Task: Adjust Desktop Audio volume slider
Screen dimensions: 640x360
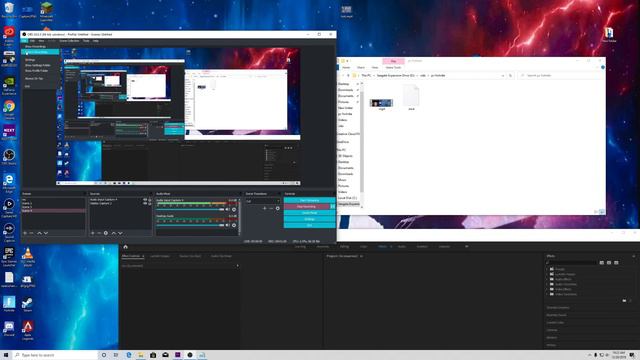Action: point(190,225)
